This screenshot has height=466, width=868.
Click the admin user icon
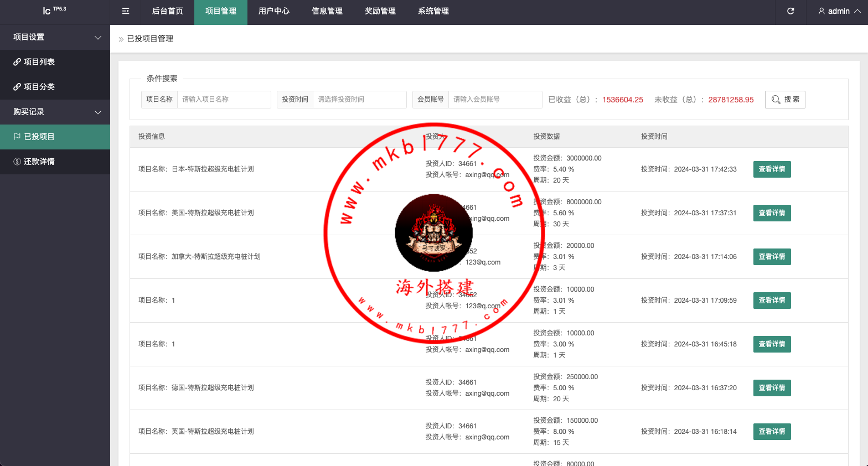[x=821, y=11]
